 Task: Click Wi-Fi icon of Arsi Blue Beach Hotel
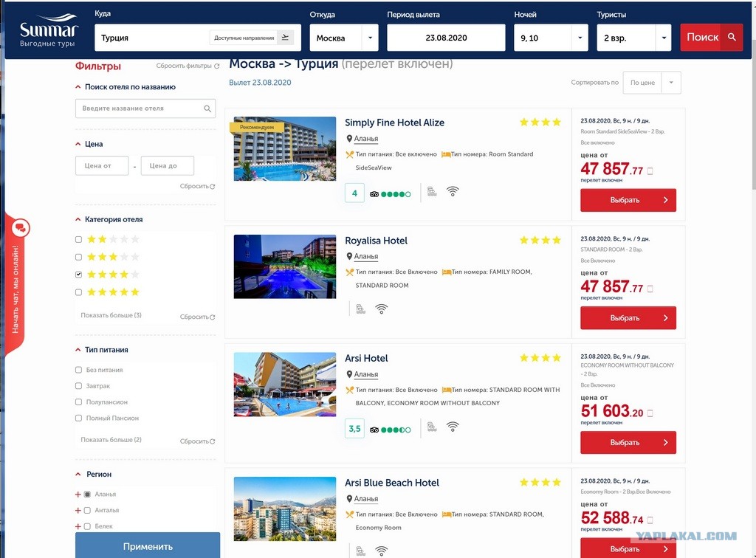click(x=382, y=551)
